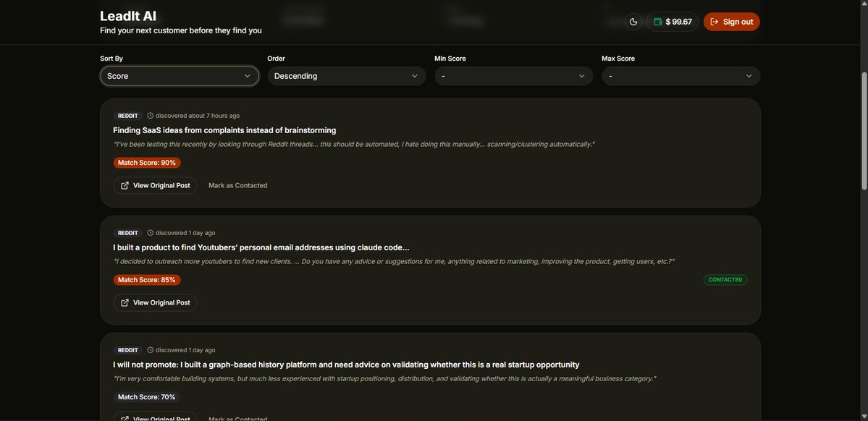The image size is (868, 421).
Task: Click REDDIT tag on the Youtubers email card
Action: [x=128, y=233]
